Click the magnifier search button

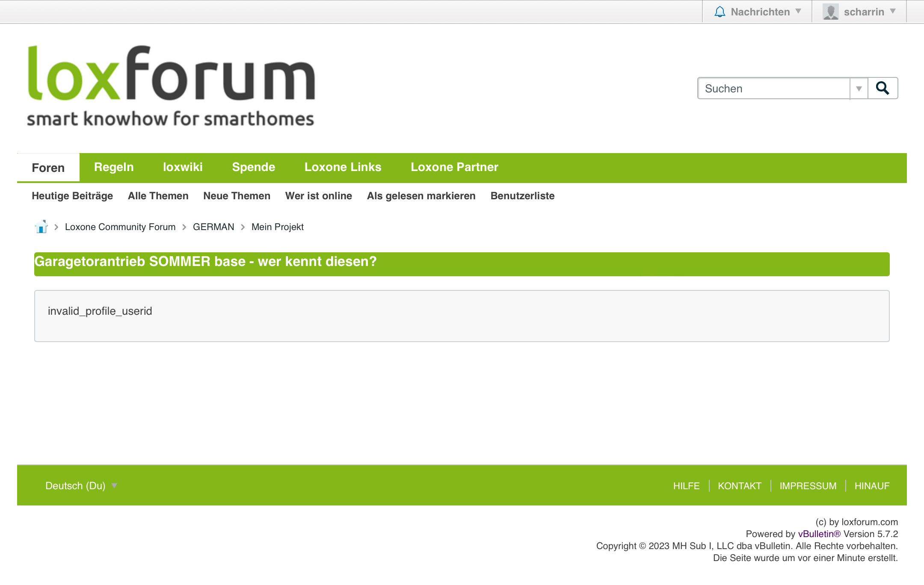pyautogui.click(x=883, y=89)
